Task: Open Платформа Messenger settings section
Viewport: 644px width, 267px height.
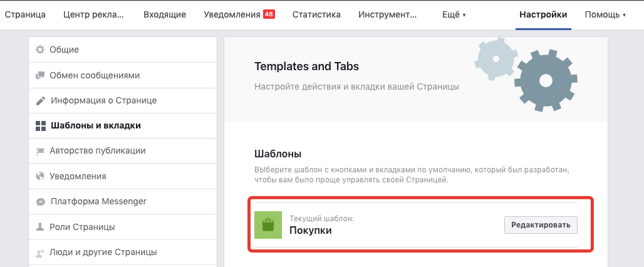Action: coord(123,202)
